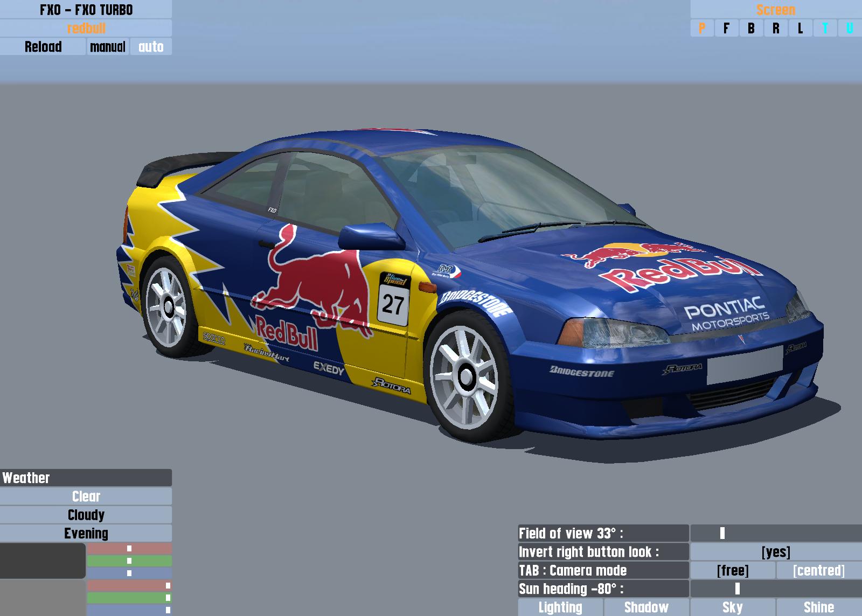The height and width of the screenshot is (616, 862).
Task: Set weather to Cloudy
Action: 86,515
